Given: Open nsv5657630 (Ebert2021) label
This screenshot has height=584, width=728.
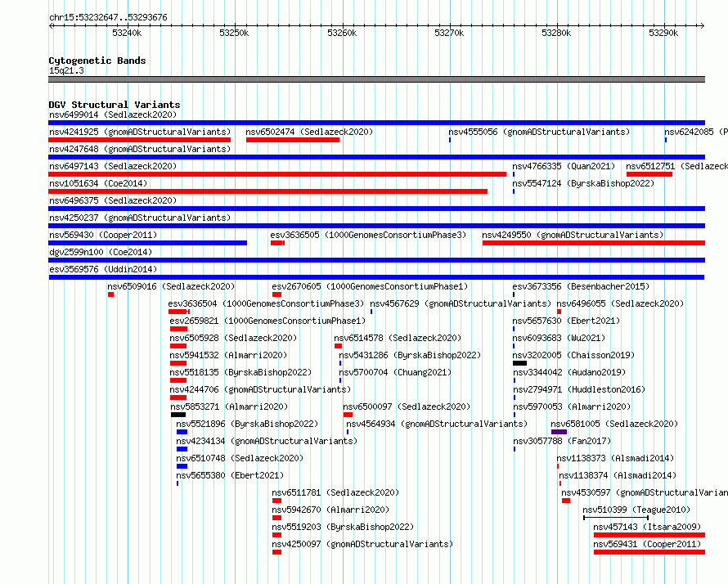Looking at the screenshot, I should tap(566, 321).
